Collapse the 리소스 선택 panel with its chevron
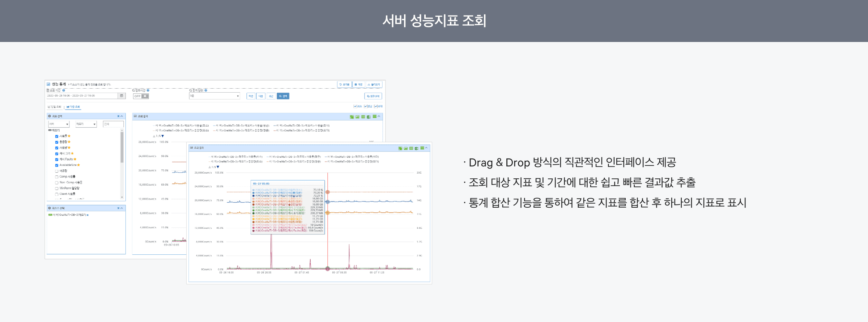Screen dimensions: 868x322 122,208
